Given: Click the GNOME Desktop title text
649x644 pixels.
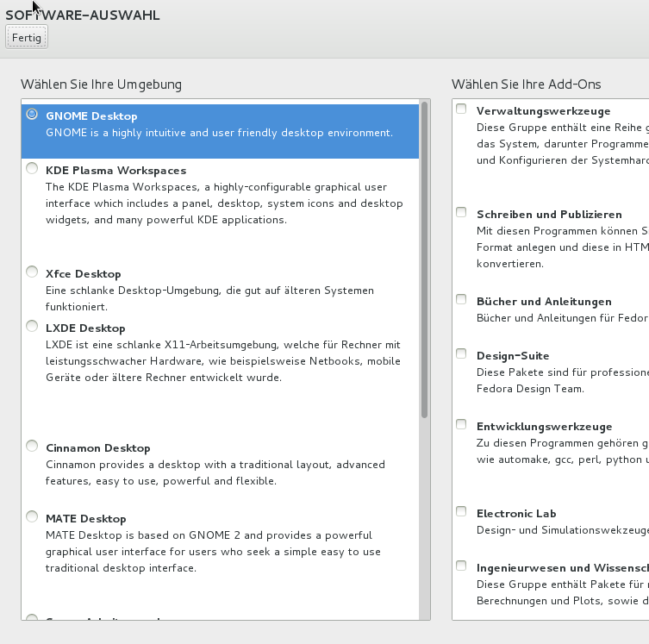Looking at the screenshot, I should tap(91, 116).
